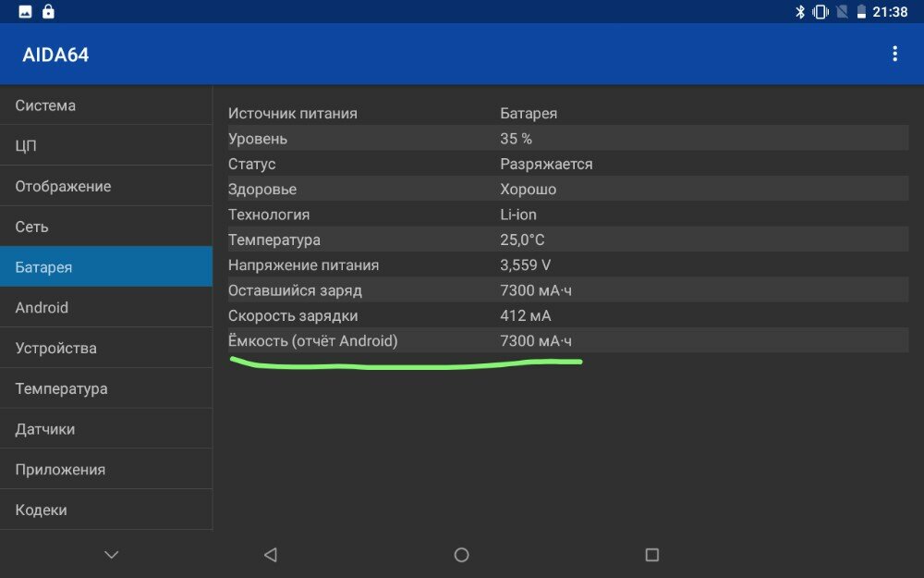924x578 pixels.
Task: Open the three-dot overflow menu
Action: (x=894, y=54)
